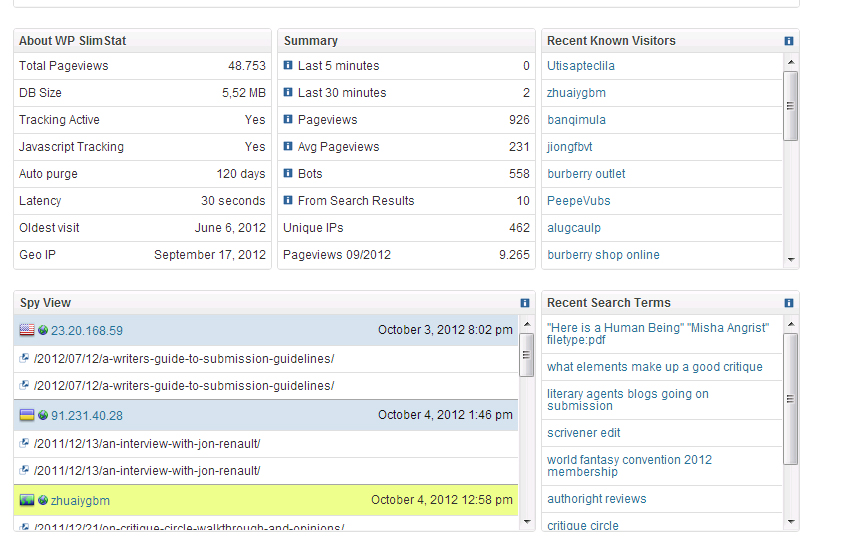
Task: Open search term authoright reviews
Action: pyautogui.click(x=596, y=499)
